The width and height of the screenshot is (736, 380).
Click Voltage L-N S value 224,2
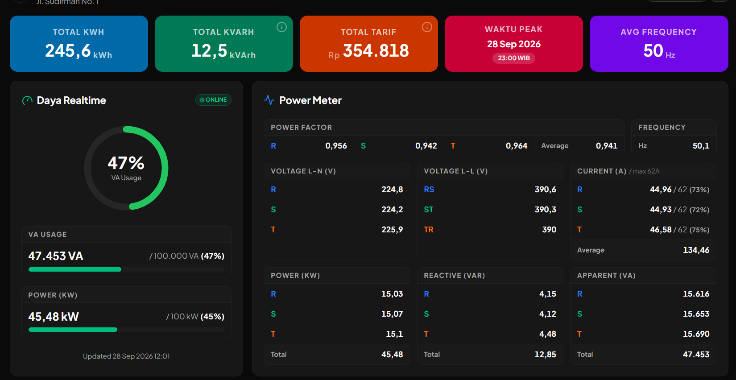[392, 210]
